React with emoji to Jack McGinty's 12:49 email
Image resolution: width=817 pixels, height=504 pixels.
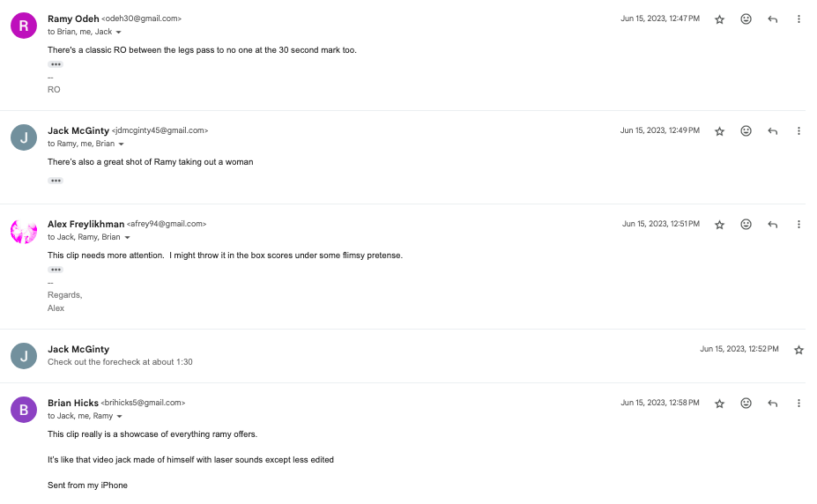pyautogui.click(x=746, y=131)
